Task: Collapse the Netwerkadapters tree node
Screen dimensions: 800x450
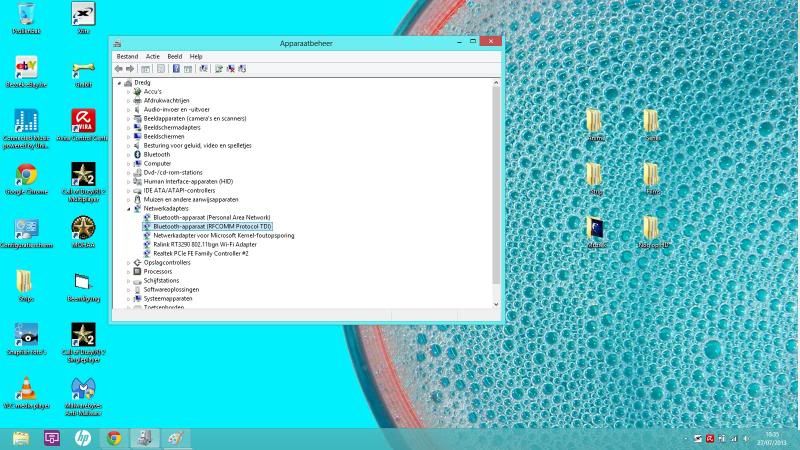Action: click(x=129, y=209)
